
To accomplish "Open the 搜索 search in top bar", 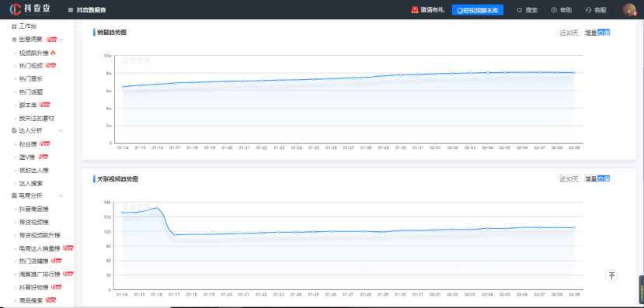I will (527, 10).
